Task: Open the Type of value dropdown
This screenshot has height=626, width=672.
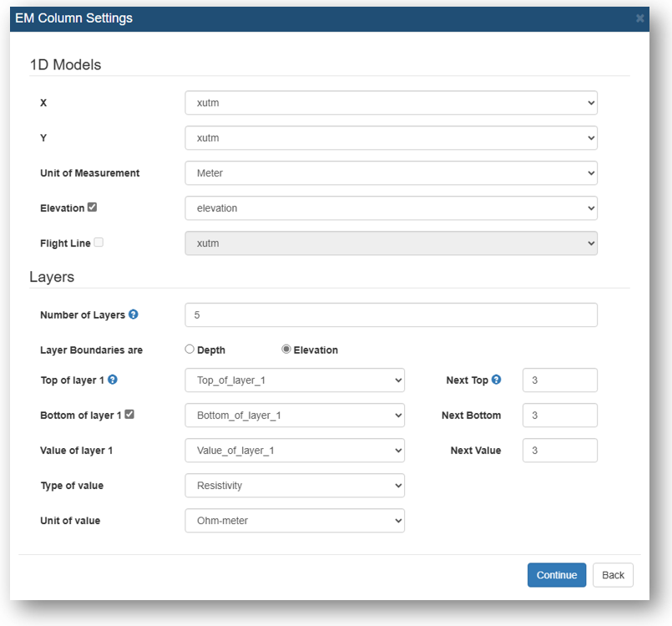Action: tap(295, 486)
